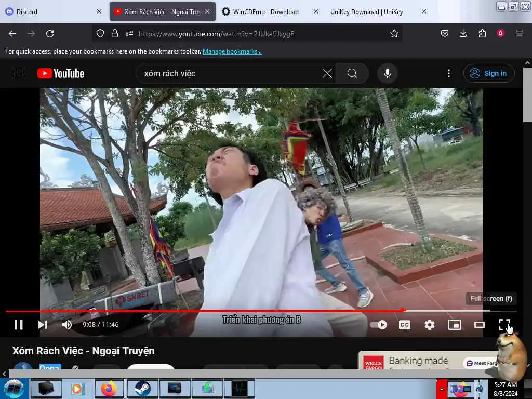
Task: Toggle the autoplay switch
Action: 378,325
